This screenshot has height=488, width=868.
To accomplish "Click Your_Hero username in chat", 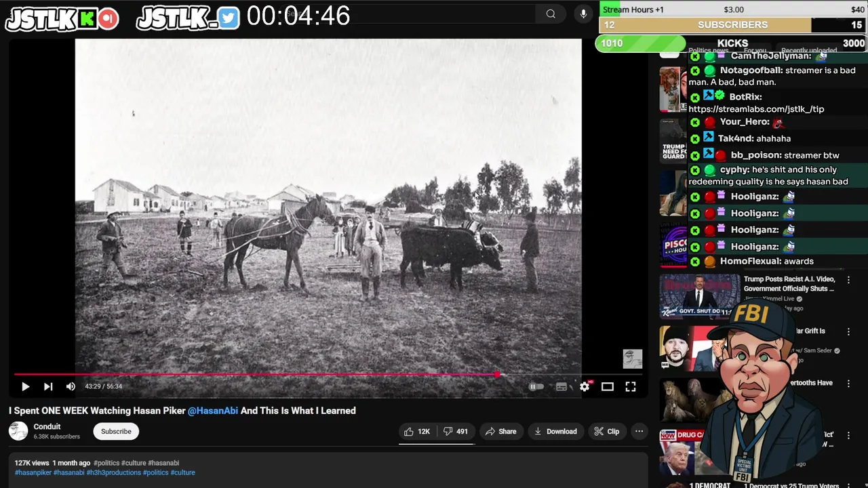I will [x=745, y=122].
